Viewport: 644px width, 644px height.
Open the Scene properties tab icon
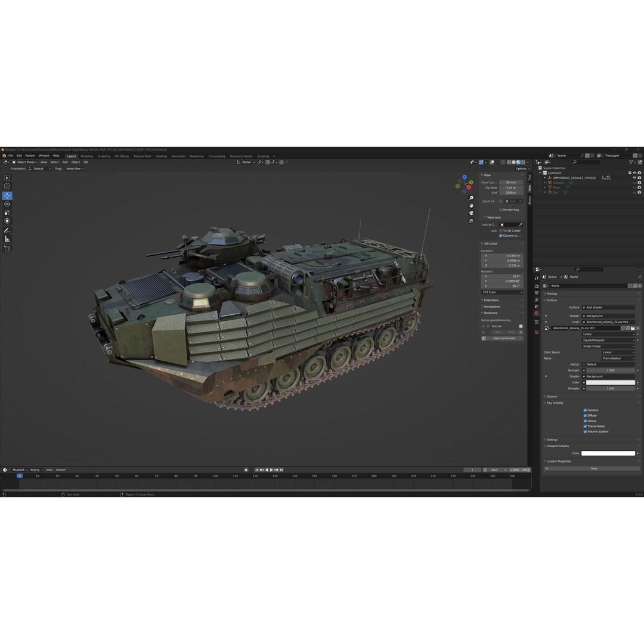[x=537, y=306]
